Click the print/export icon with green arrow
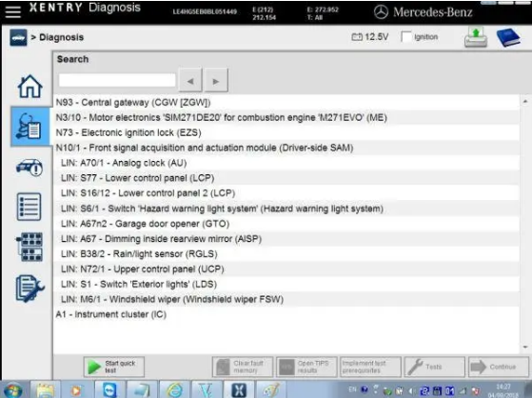 (x=476, y=37)
